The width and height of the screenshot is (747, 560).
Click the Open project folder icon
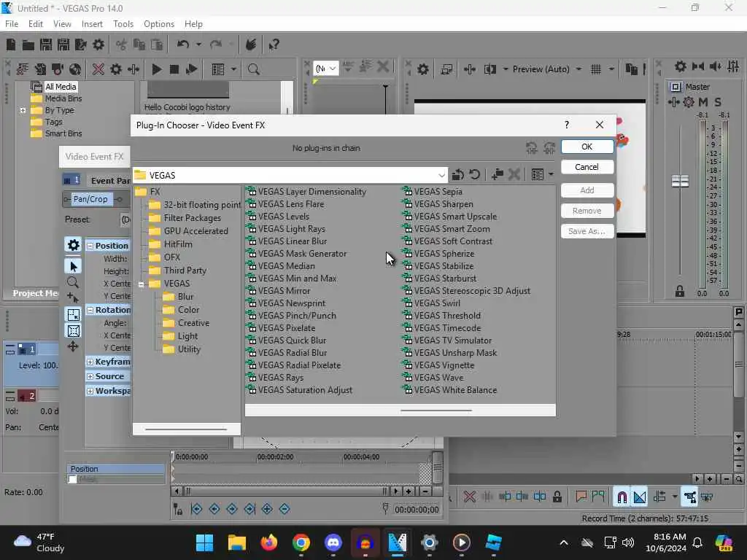click(28, 44)
